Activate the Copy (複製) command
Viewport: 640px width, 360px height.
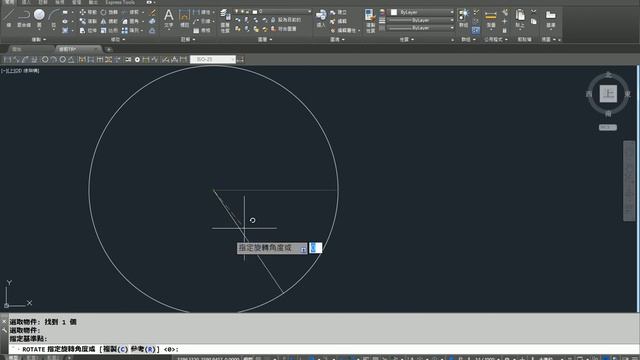coord(88,21)
